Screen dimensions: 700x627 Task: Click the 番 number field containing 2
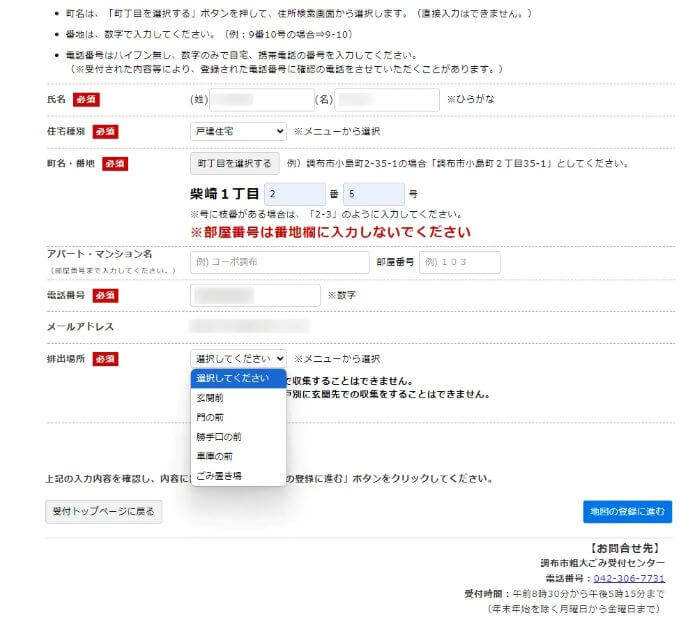point(295,194)
